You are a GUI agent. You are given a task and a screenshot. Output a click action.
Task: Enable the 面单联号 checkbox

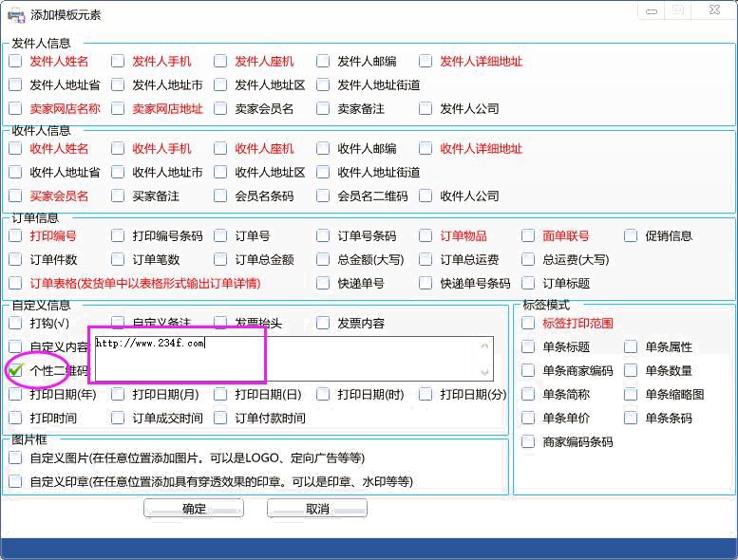click(x=529, y=236)
